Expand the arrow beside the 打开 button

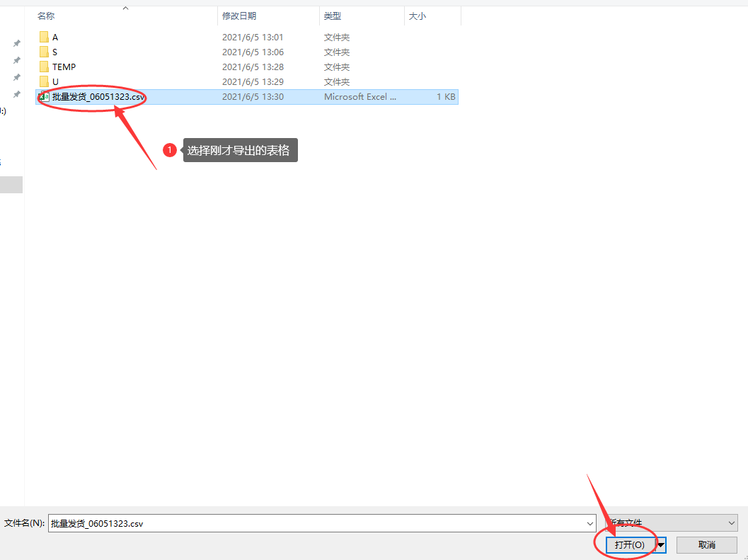[x=661, y=544]
